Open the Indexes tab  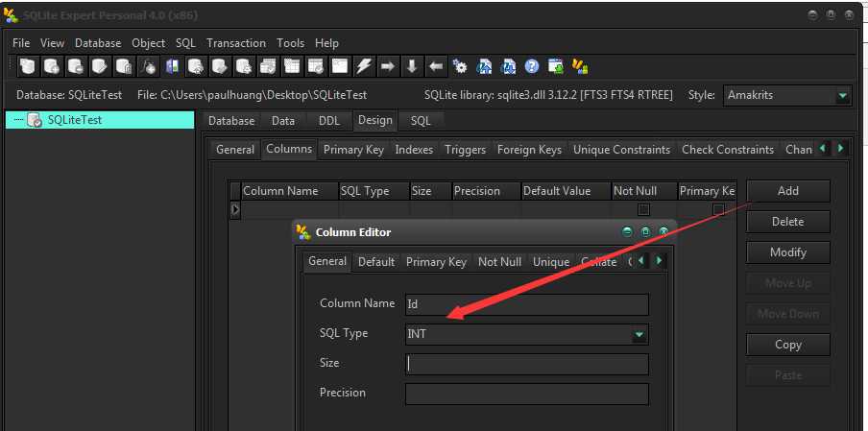414,150
